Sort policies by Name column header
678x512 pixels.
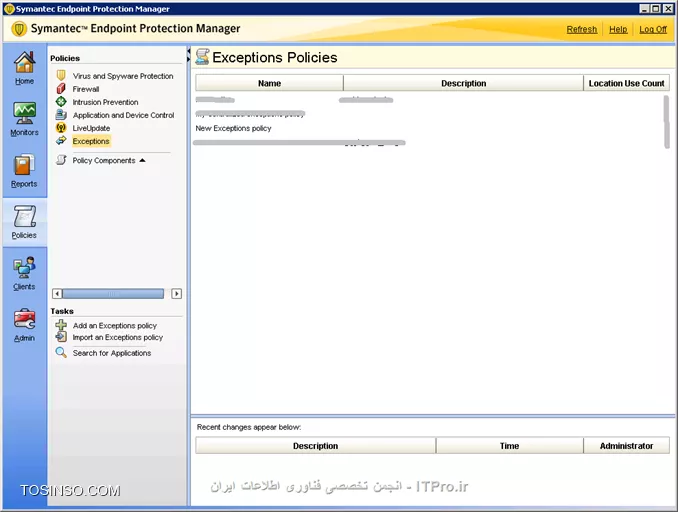[269, 83]
